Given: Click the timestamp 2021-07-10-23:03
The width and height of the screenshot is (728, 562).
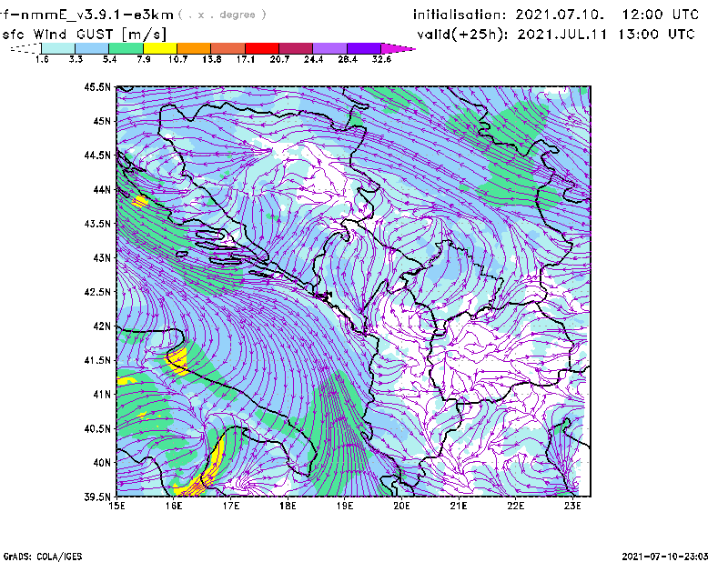Looking at the screenshot, I should click(665, 557).
